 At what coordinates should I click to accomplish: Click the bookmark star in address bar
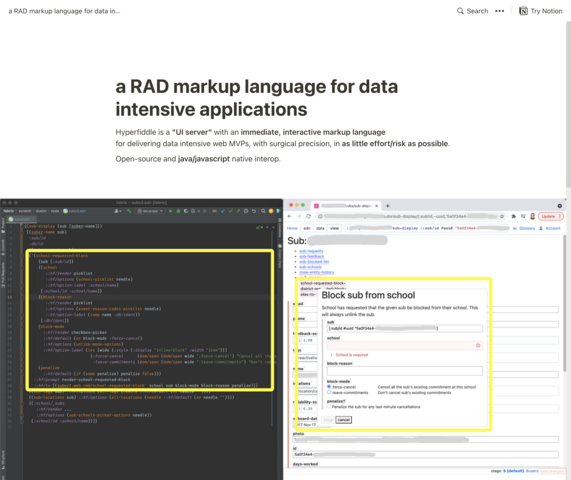tap(501, 216)
